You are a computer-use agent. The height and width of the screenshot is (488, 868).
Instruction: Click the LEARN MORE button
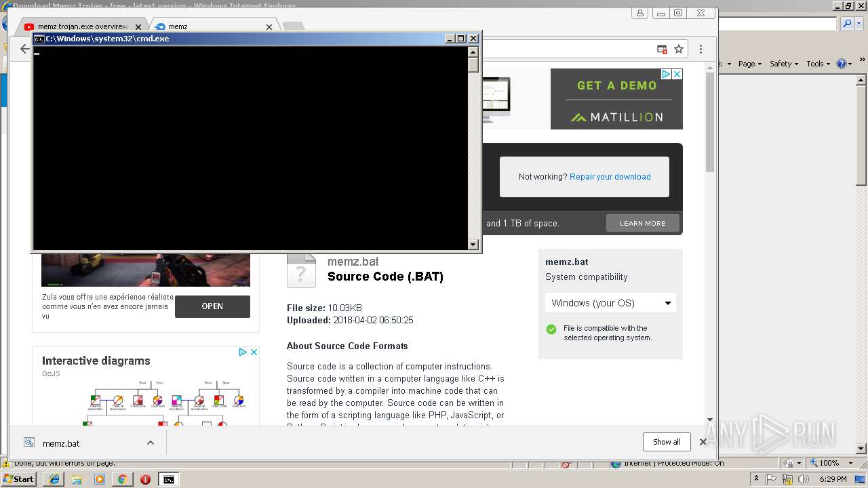pos(642,223)
